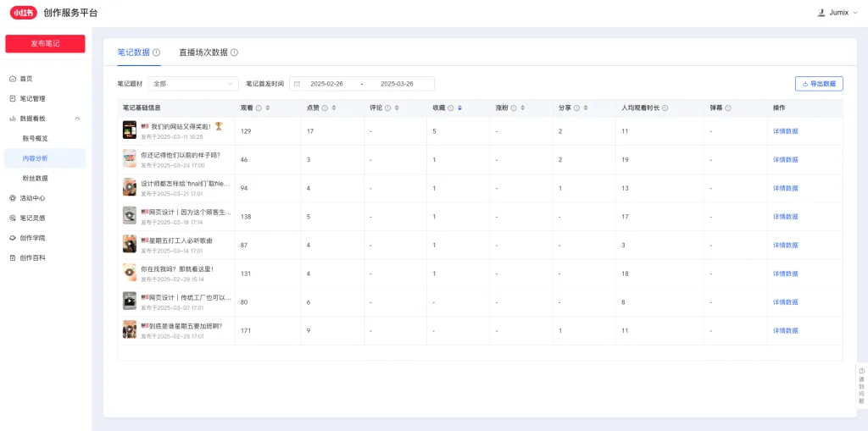This screenshot has height=431, width=868.
Task: Click the red 发布笔记 button
Action: pos(45,44)
